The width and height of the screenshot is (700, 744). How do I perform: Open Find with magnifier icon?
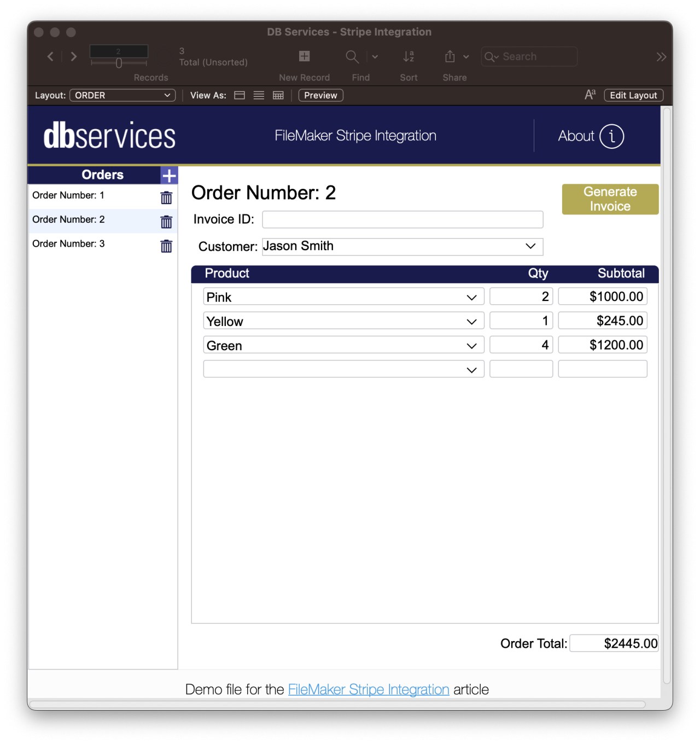(352, 56)
